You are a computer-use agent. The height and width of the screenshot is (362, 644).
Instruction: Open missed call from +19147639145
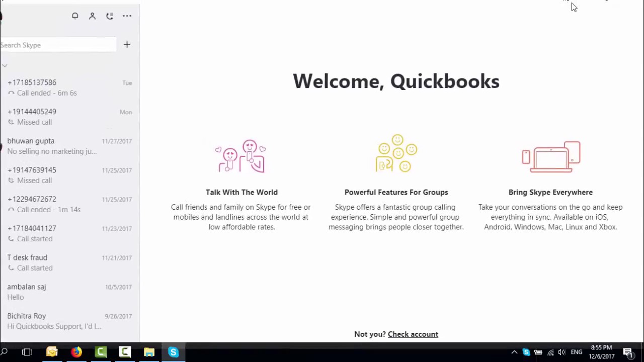click(x=70, y=175)
